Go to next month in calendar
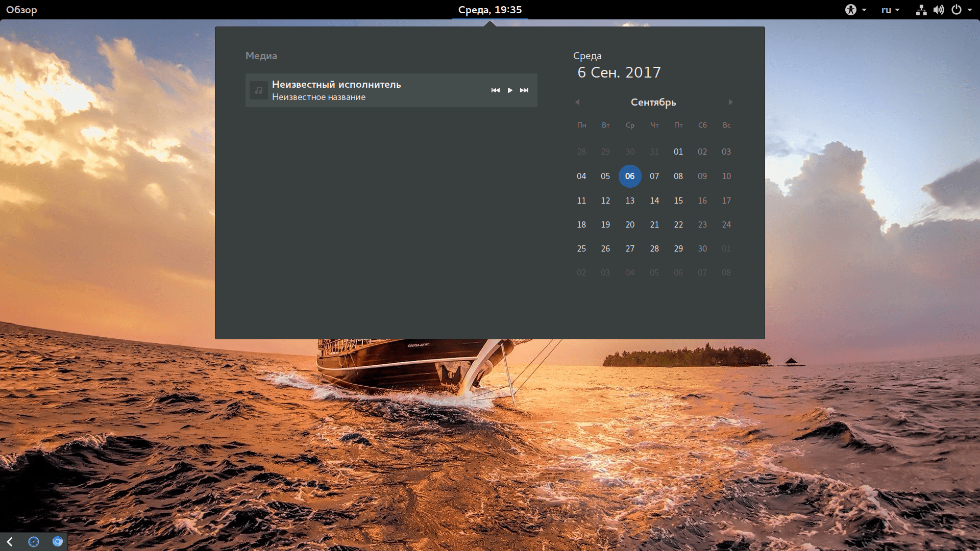The height and width of the screenshot is (551, 980). [730, 102]
